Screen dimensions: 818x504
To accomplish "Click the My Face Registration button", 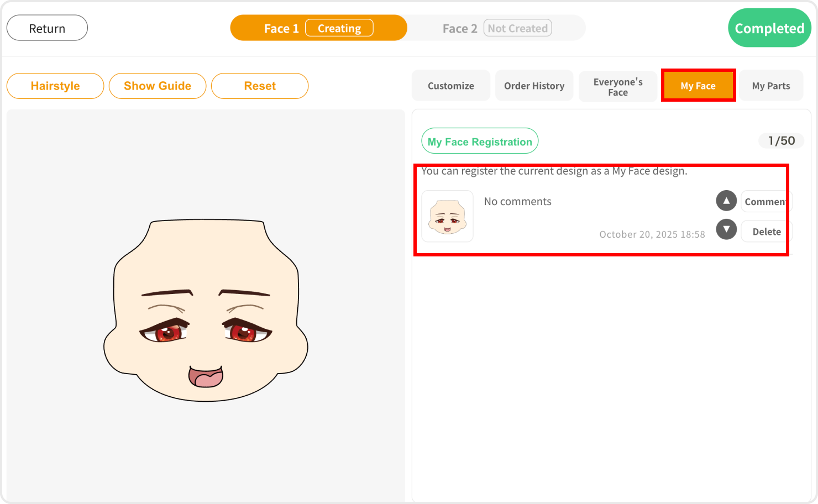I will pyautogui.click(x=479, y=141).
